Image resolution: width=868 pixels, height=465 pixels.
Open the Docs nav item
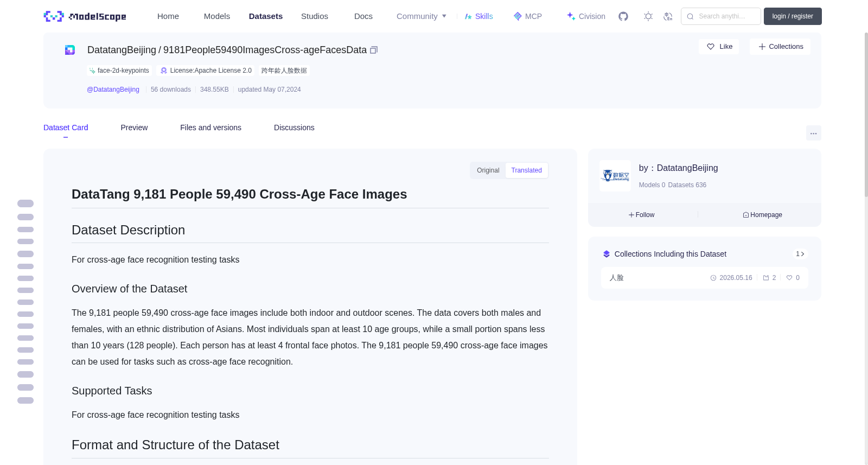pyautogui.click(x=363, y=16)
